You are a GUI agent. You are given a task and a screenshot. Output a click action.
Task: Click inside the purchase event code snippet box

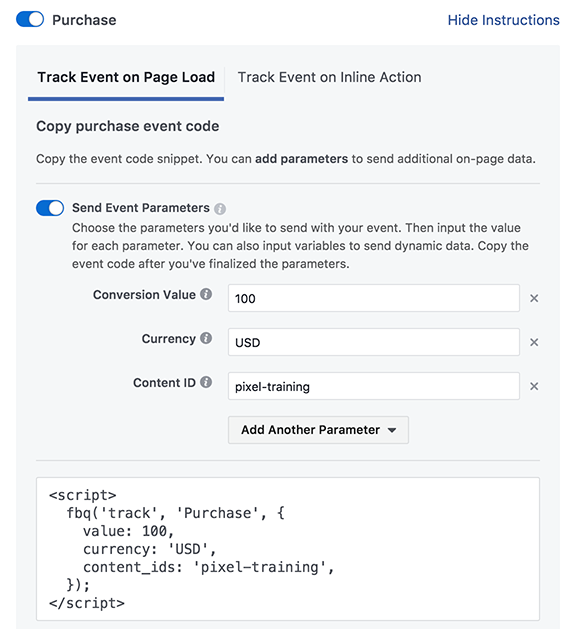pos(288,549)
